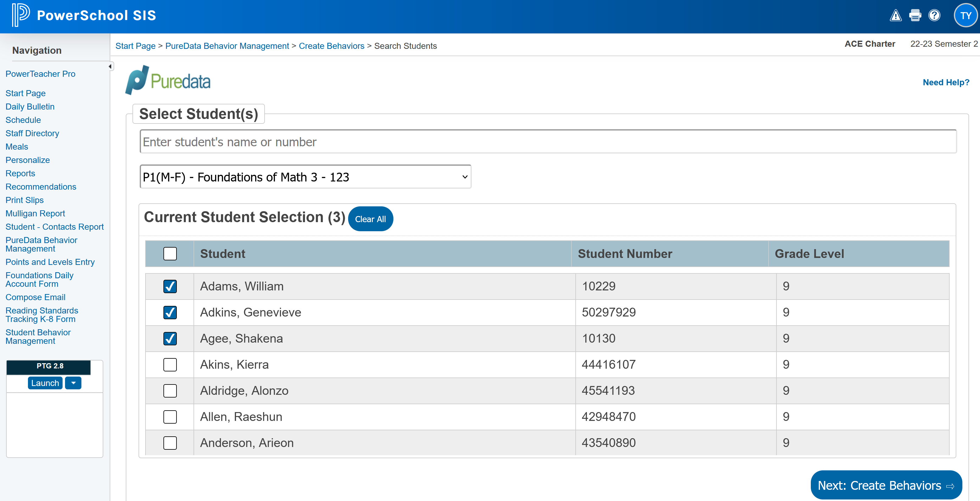This screenshot has height=501, width=980.
Task: Uncheck Adams, William checkbox
Action: 170,286
